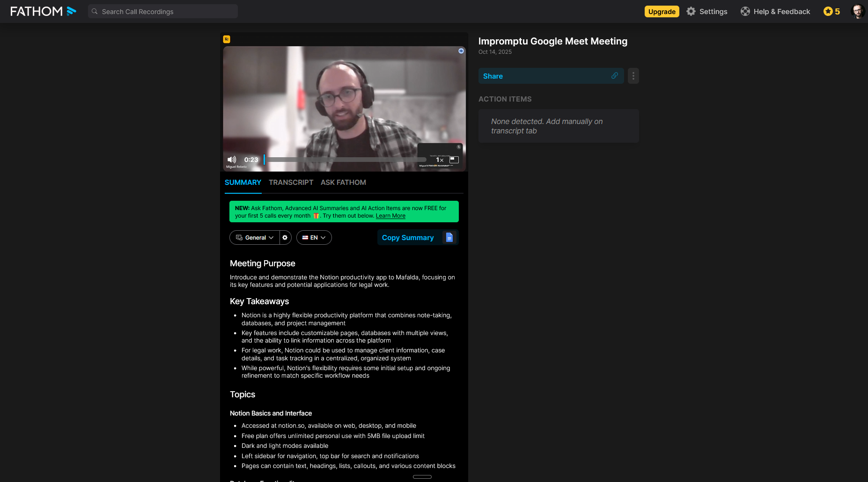The image size is (868, 482).
Task: Click the link icon inside the Share button
Action: click(614, 75)
